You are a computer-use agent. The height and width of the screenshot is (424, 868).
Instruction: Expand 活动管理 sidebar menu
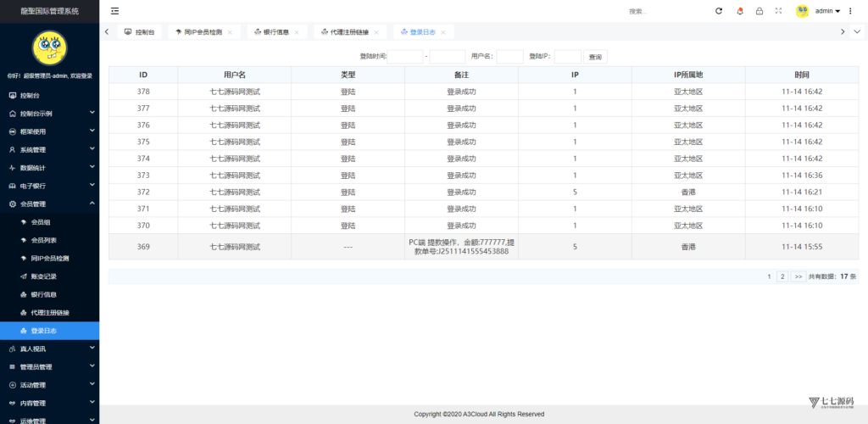50,385
